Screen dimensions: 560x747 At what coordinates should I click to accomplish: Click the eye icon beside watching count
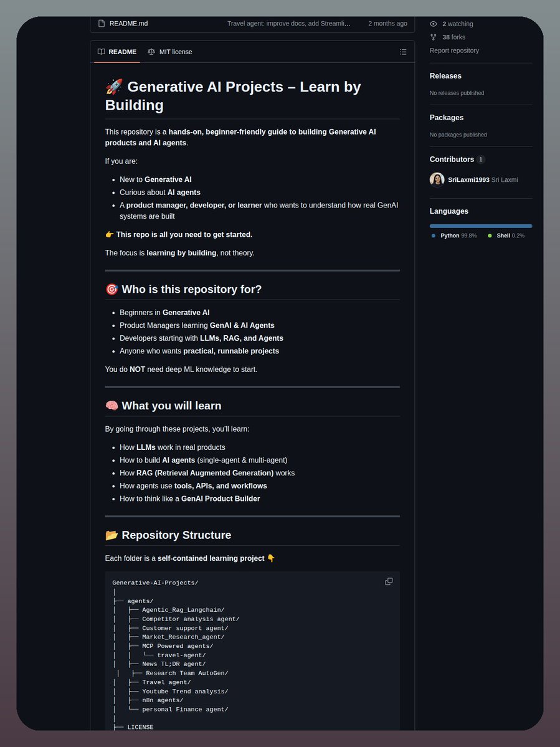434,24
